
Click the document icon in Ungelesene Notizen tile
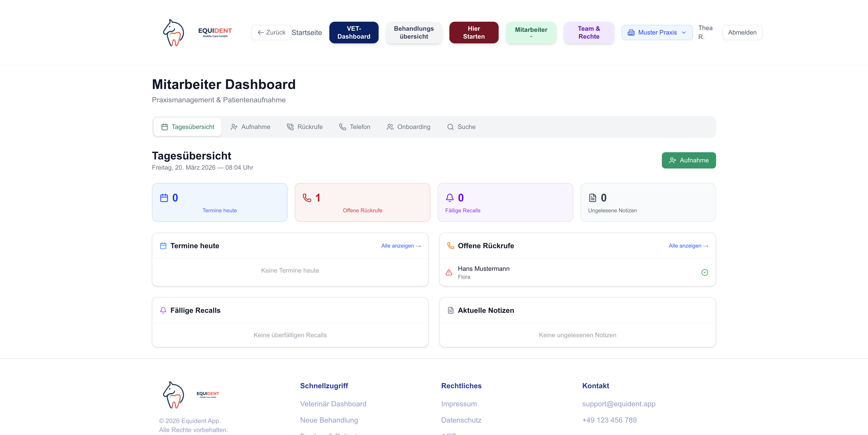click(592, 198)
